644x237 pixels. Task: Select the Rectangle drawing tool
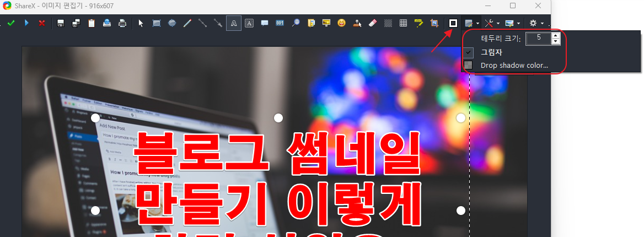point(157,23)
